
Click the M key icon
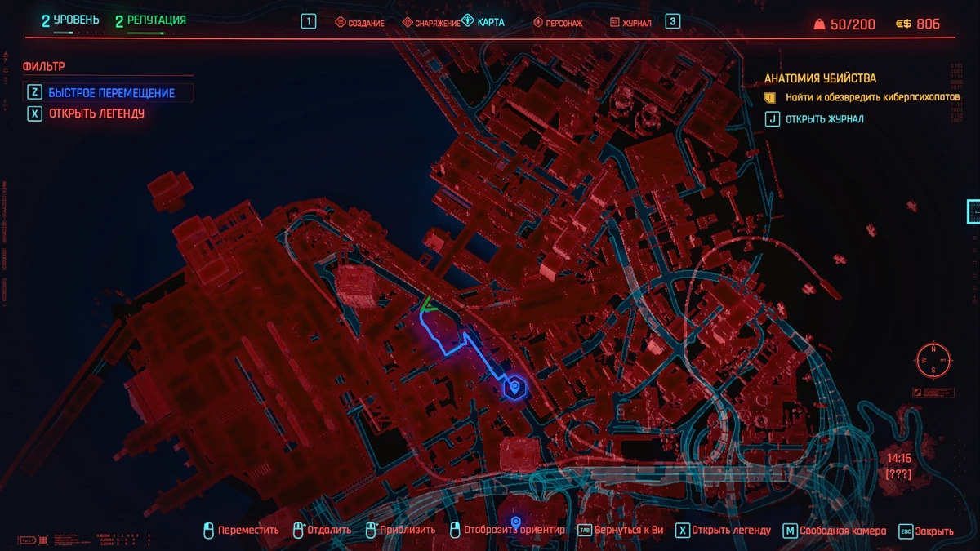(790, 531)
